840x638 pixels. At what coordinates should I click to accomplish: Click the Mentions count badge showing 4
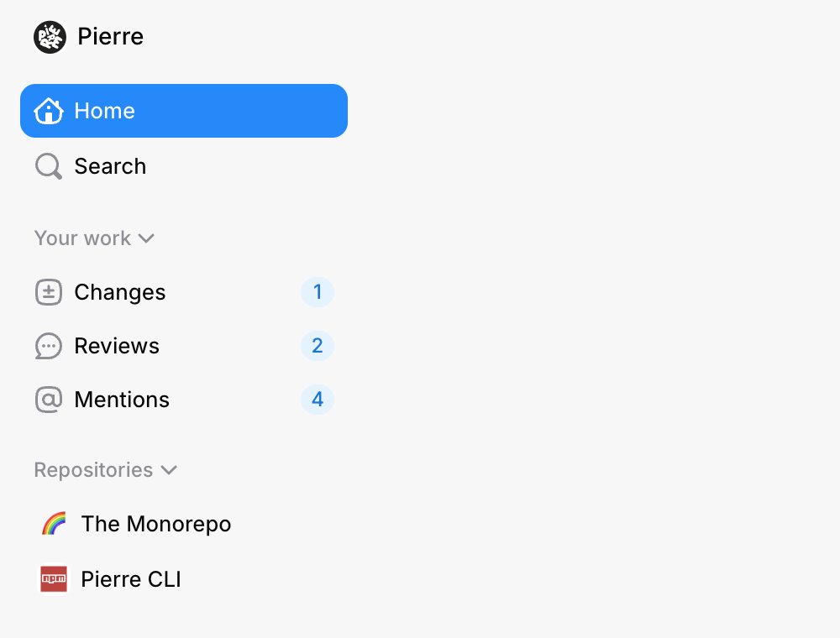coord(318,400)
